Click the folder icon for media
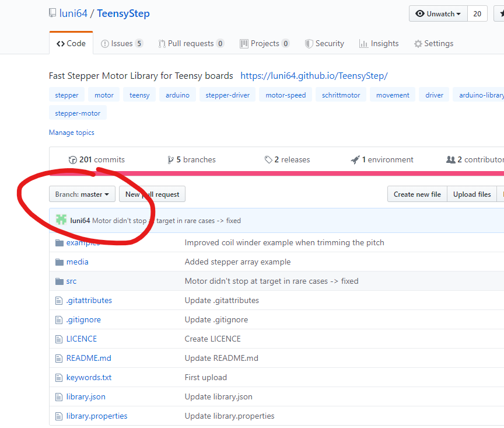This screenshot has width=504, height=428. click(x=60, y=262)
